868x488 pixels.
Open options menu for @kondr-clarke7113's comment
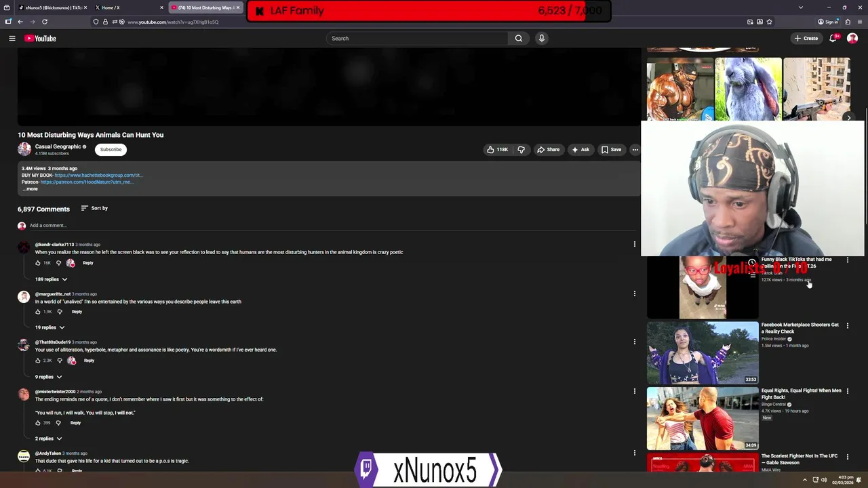[x=635, y=244]
